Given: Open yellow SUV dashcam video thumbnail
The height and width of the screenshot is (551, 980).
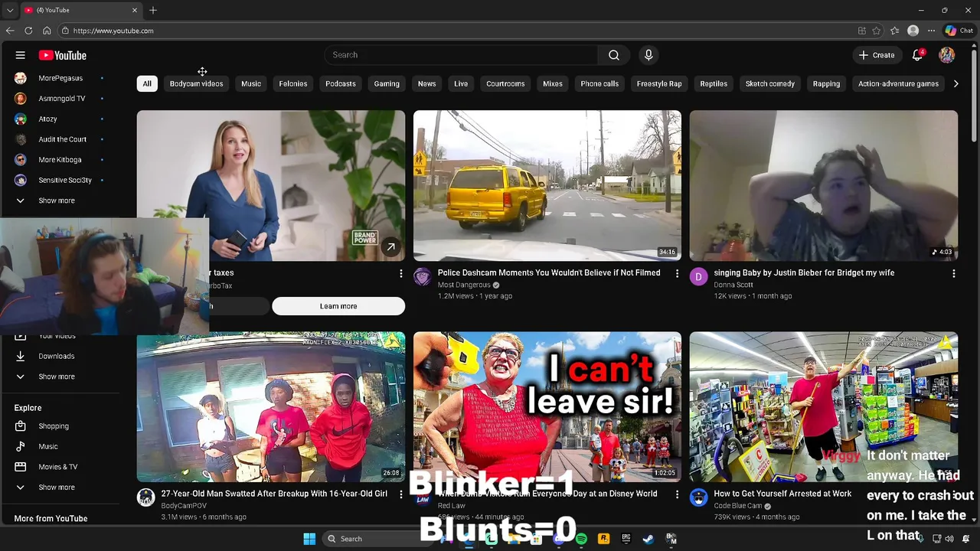Looking at the screenshot, I should tap(547, 186).
